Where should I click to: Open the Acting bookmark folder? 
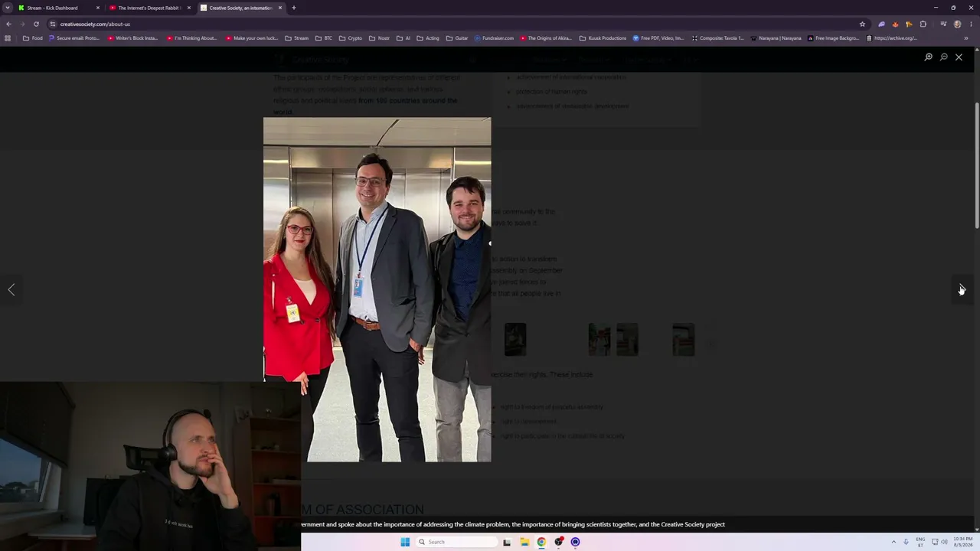[428, 38]
